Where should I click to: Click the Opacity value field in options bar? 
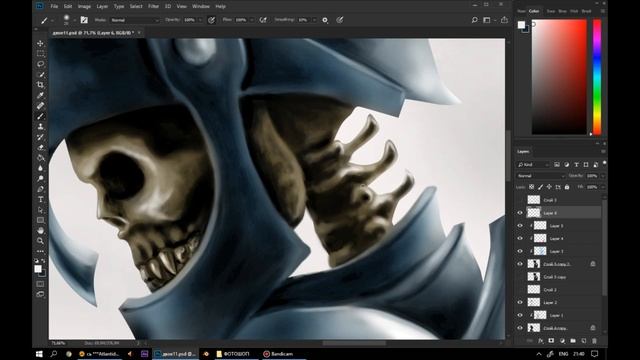(190, 20)
